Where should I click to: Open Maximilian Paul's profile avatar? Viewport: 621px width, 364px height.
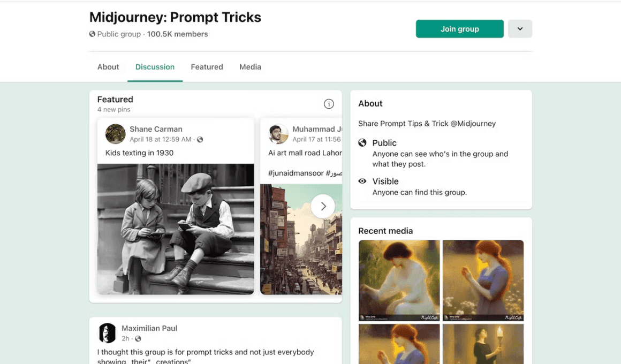click(107, 333)
